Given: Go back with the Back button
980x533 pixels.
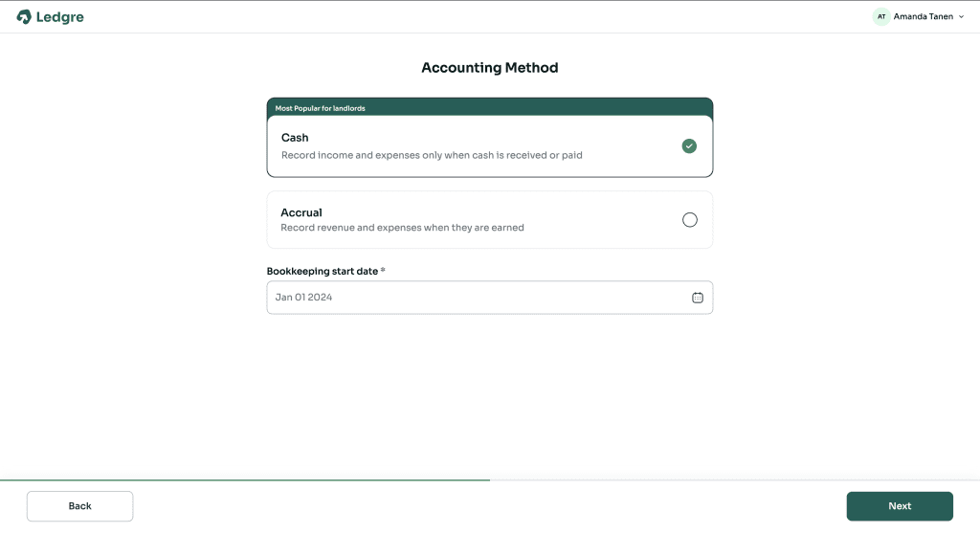Looking at the screenshot, I should (x=79, y=506).
